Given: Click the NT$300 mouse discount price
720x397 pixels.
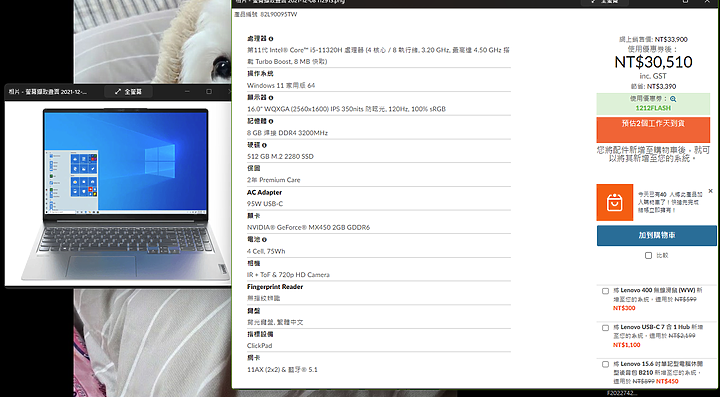Looking at the screenshot, I should (x=624, y=308).
